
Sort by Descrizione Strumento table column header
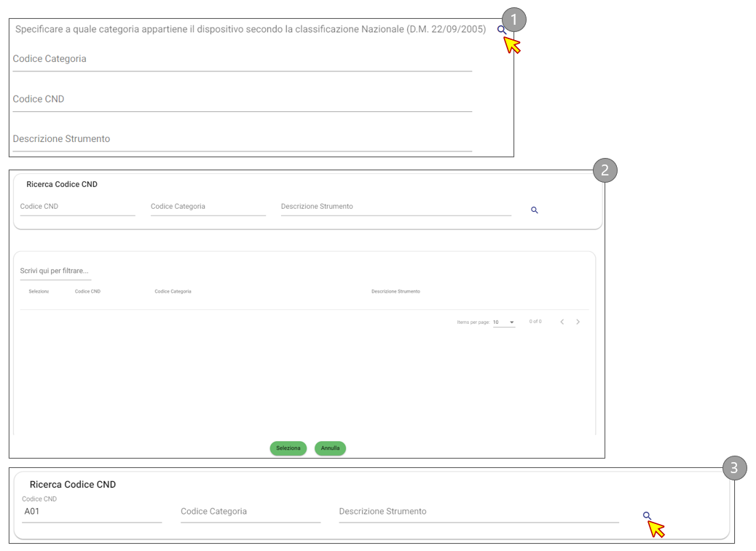pos(395,291)
